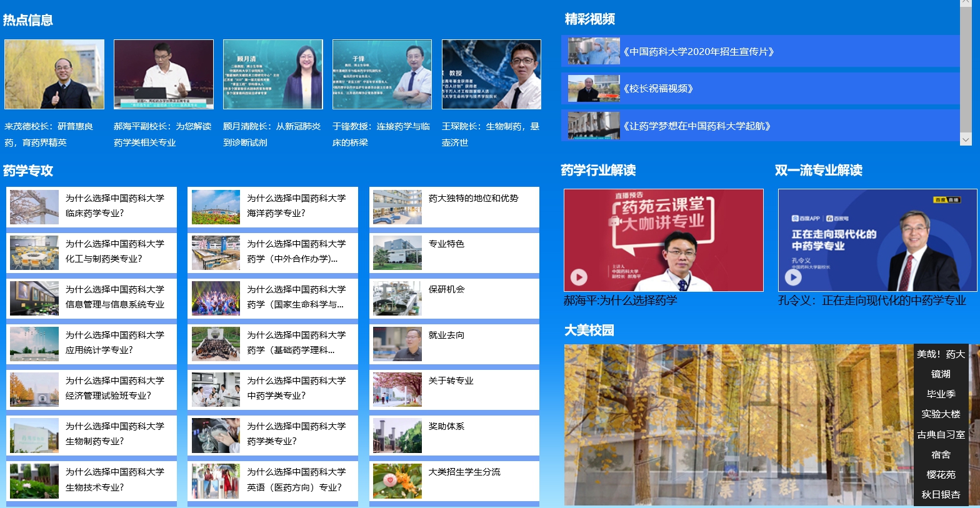Open the 生物技术专业 article

tap(115, 479)
